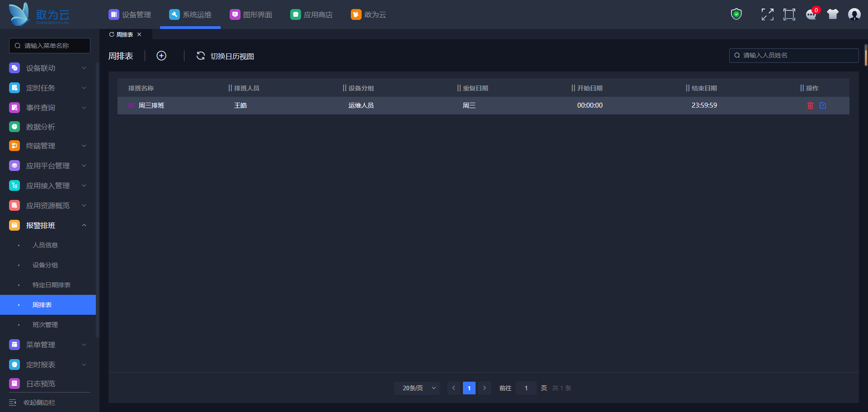The height and width of the screenshot is (412, 868).
Task: Close the 周排表 page tab
Action: pyautogui.click(x=139, y=34)
